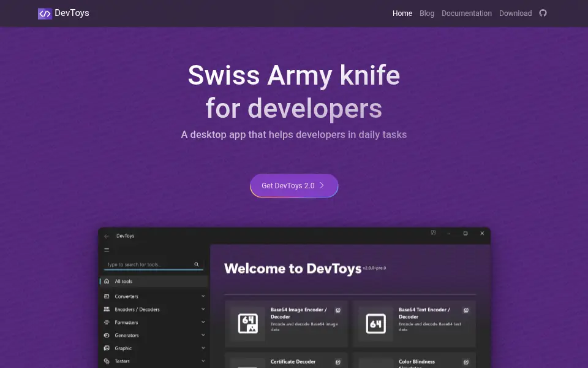Click the Base64 Image Encoder tile icon
Screen dimensions: 588x368
248,323
